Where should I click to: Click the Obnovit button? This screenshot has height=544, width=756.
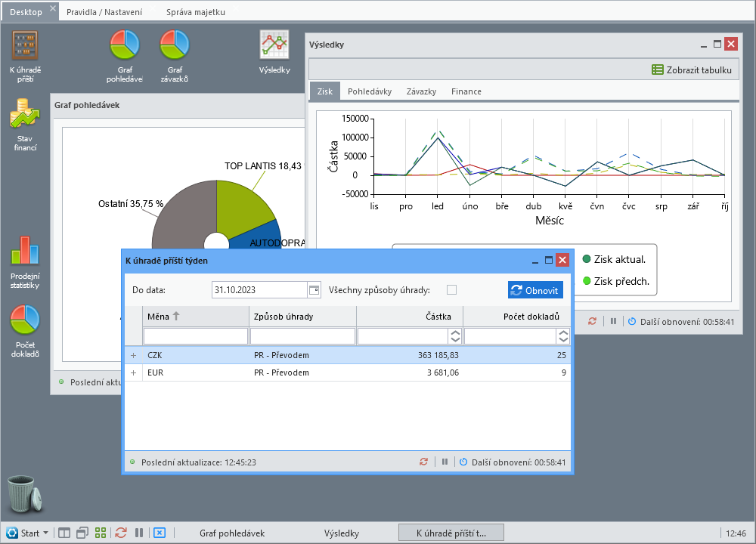[x=535, y=290]
